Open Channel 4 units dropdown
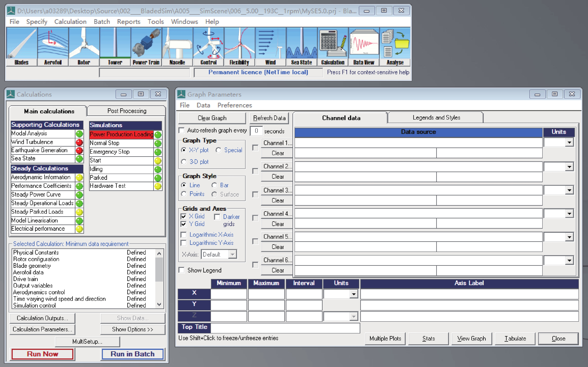Screen dimensions: 588x367 click(569, 214)
